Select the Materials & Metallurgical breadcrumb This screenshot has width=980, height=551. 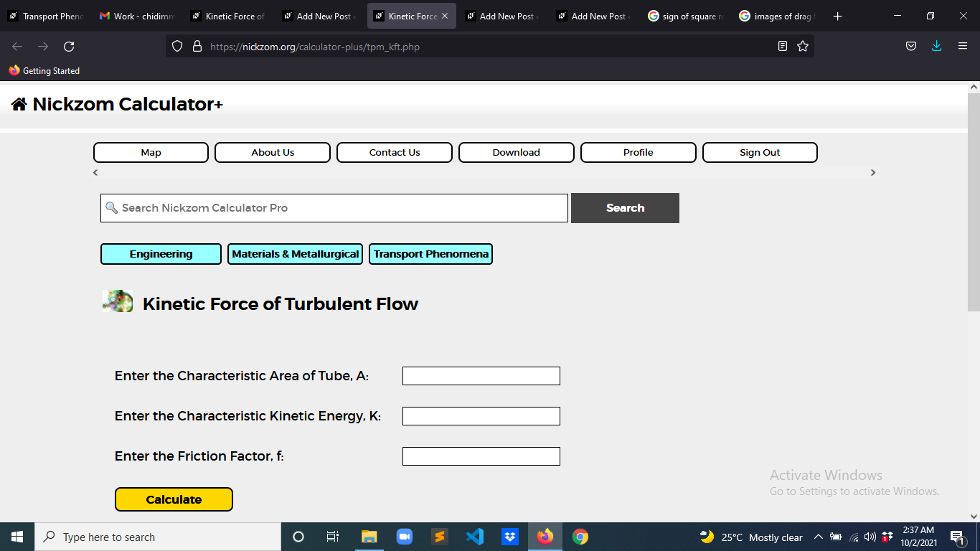pyautogui.click(x=295, y=254)
